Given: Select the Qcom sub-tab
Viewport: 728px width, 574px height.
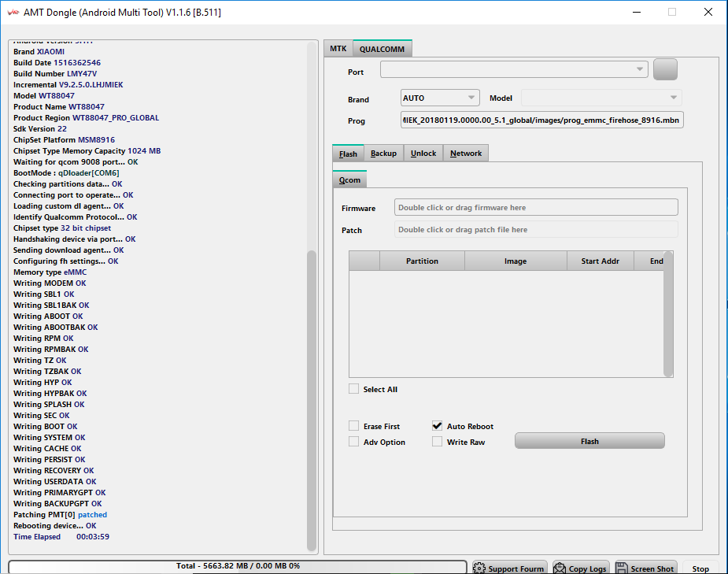Looking at the screenshot, I should tap(349, 180).
